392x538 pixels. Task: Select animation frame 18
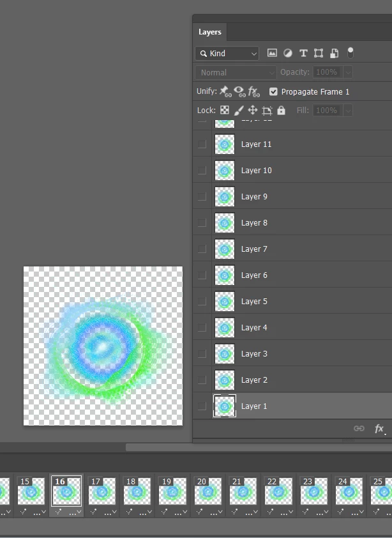pyautogui.click(x=137, y=491)
